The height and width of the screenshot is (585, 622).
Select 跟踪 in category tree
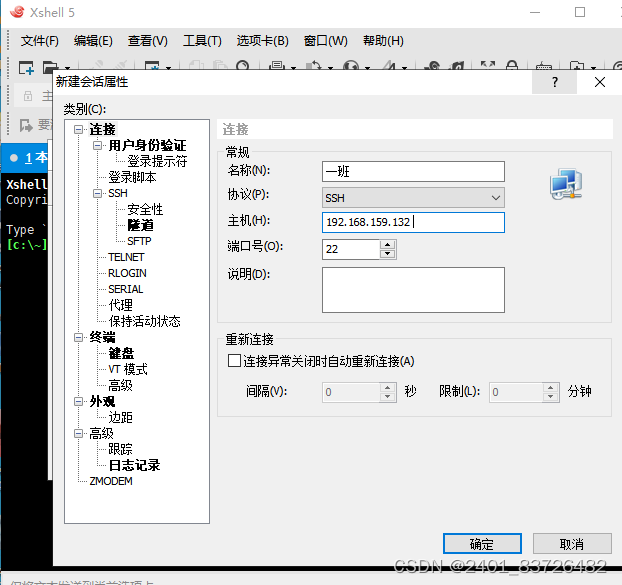(x=121, y=449)
